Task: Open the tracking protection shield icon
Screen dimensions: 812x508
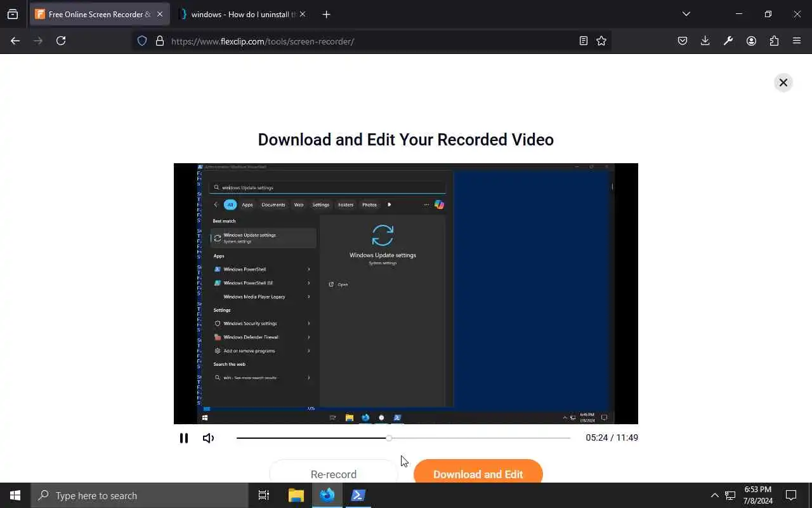Action: pos(142,41)
